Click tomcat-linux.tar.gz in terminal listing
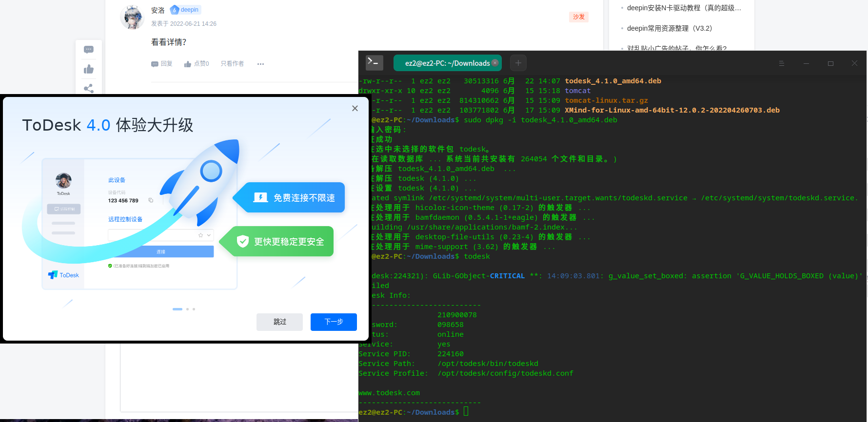 [607, 100]
